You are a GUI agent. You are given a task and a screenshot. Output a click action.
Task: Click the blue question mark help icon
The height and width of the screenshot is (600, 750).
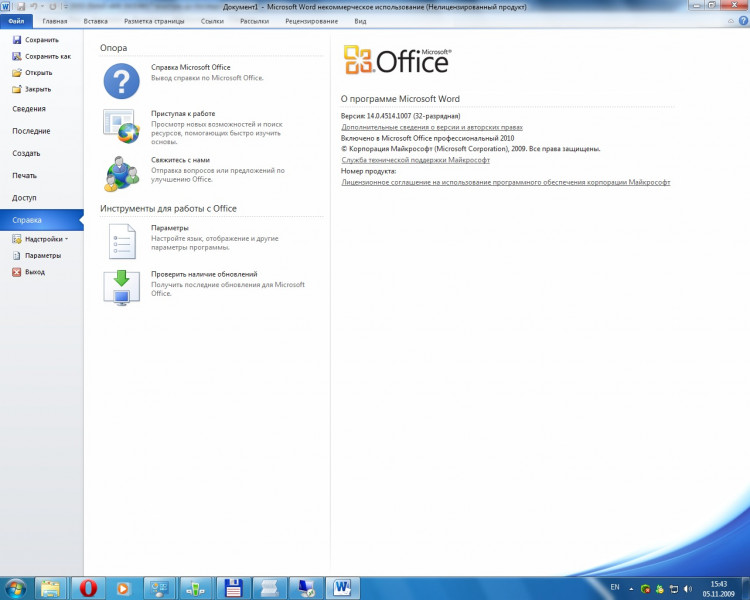pyautogui.click(x=121, y=81)
